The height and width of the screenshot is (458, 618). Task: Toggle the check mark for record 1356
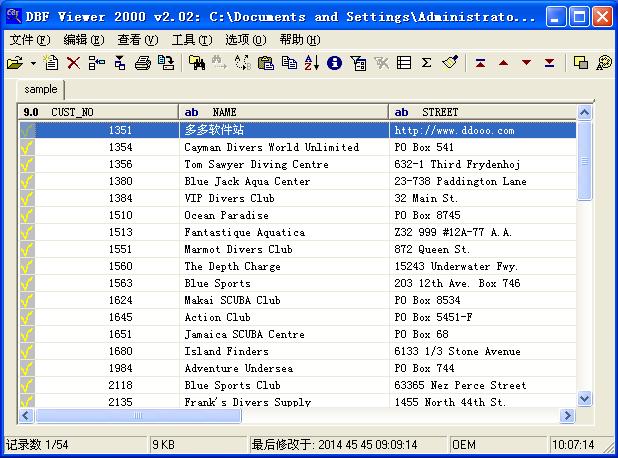pyautogui.click(x=27, y=164)
